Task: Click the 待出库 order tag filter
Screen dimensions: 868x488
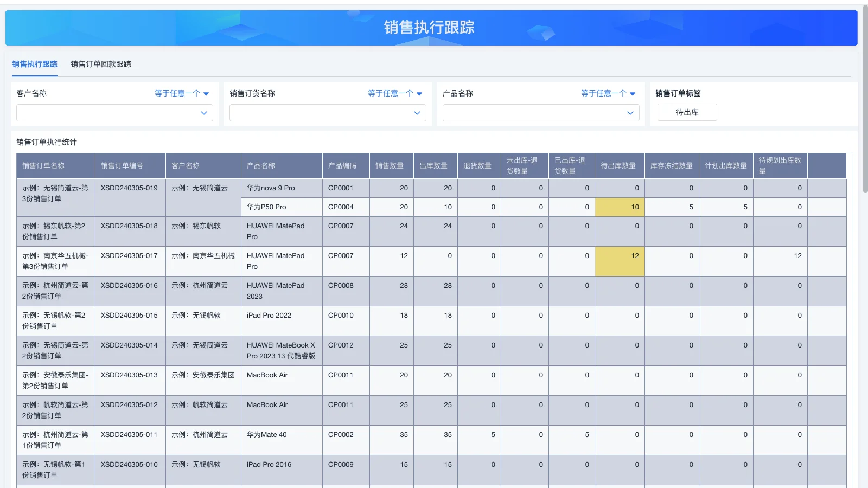Action: click(687, 112)
